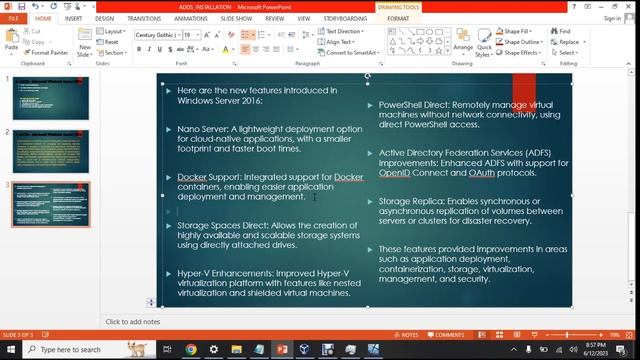Click Convert to SmartArt
640x360 pixels.
pyautogui.click(x=349, y=53)
